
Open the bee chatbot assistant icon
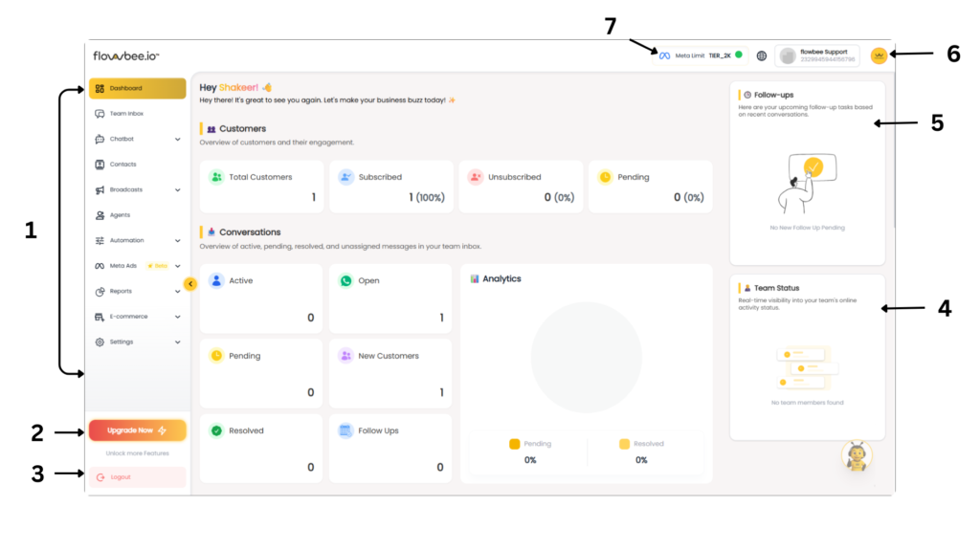pos(856,455)
